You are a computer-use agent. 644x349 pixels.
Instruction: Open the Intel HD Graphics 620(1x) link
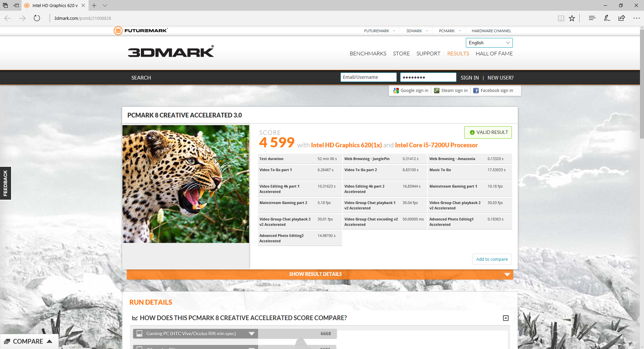(x=346, y=145)
